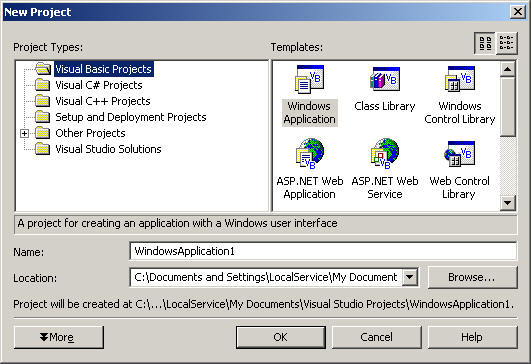Click the Cancel button

tap(377, 337)
